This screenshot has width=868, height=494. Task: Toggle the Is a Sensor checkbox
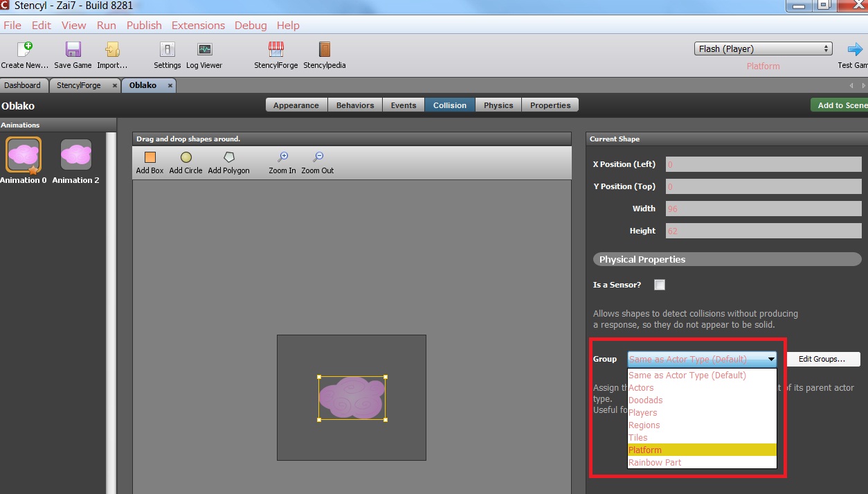(660, 285)
